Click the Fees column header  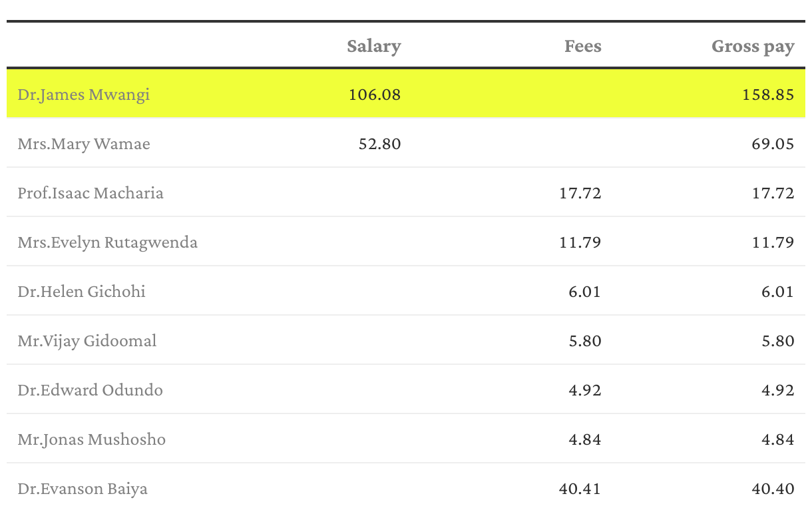click(x=582, y=46)
